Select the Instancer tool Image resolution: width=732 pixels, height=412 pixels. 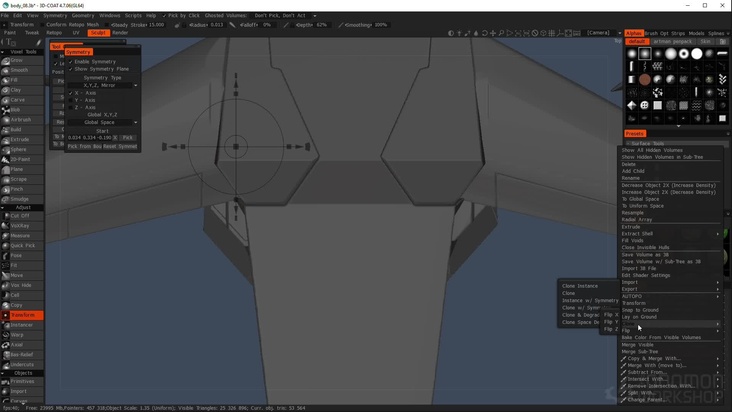(22, 325)
